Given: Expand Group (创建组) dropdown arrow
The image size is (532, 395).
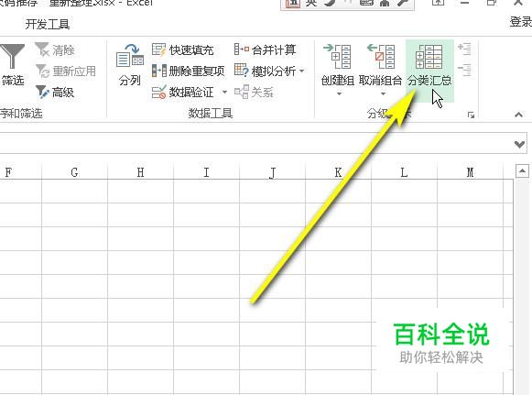Looking at the screenshot, I should (x=339, y=93).
